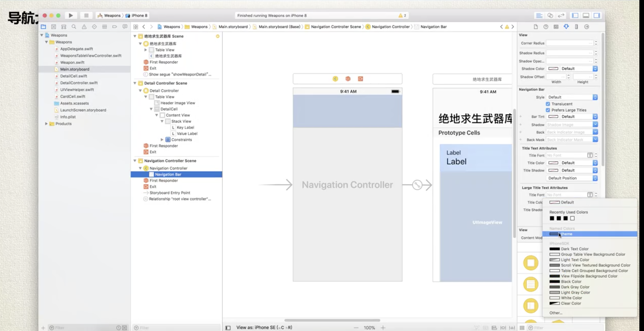Choose Other... in color menu
This screenshot has height=331, width=644.
point(590,313)
